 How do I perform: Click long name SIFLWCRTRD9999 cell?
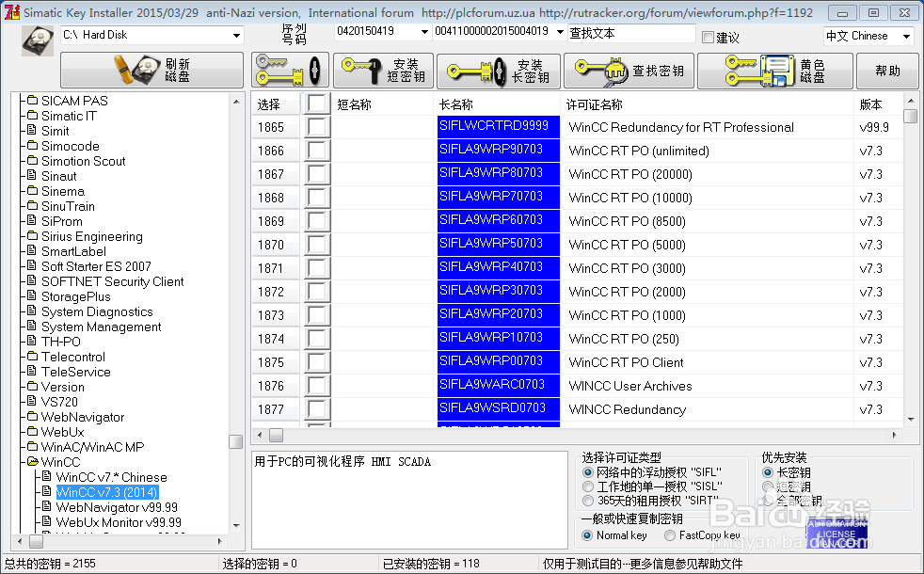pyautogui.click(x=499, y=127)
